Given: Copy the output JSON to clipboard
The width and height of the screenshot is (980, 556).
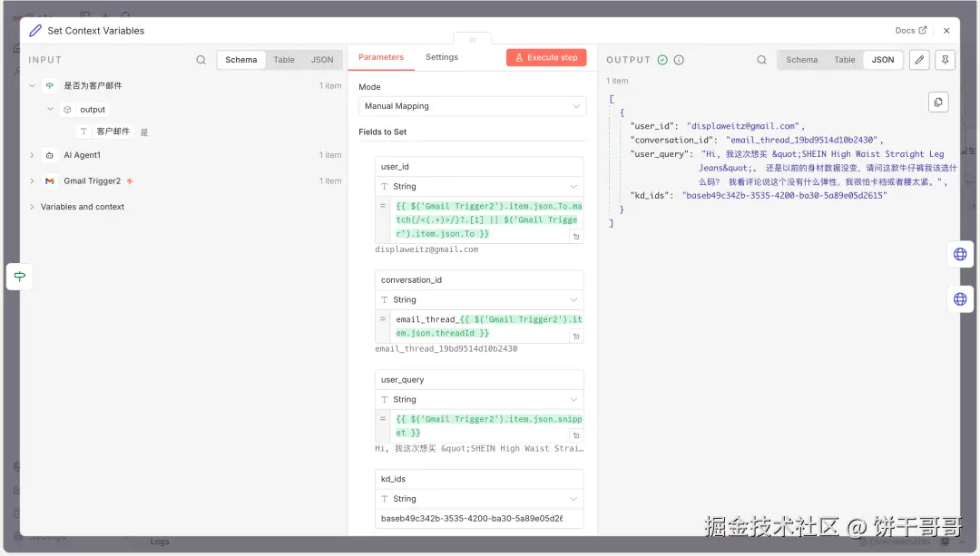Looking at the screenshot, I should click(x=938, y=102).
